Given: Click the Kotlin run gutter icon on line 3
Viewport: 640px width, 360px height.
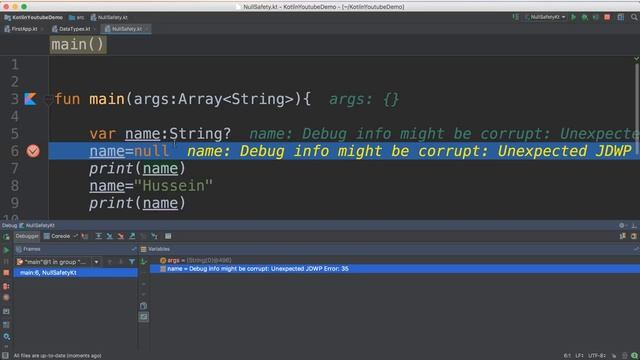Looking at the screenshot, I should click(x=30, y=99).
